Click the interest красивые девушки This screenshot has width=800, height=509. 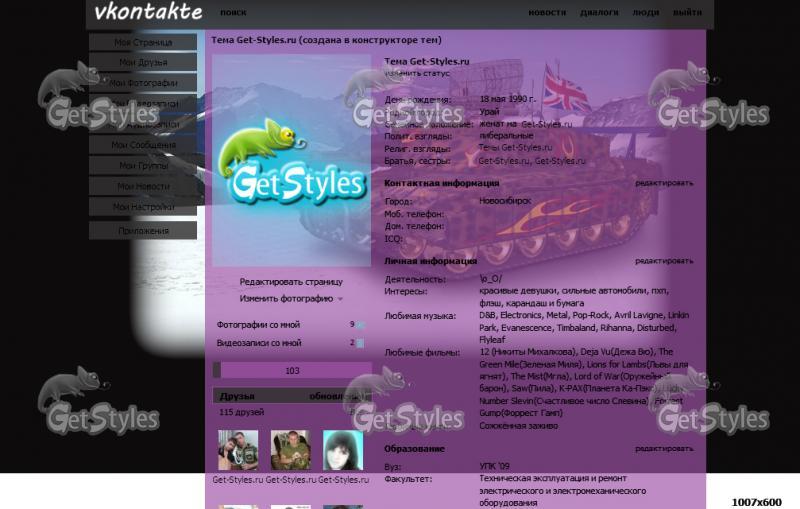[x=518, y=290]
